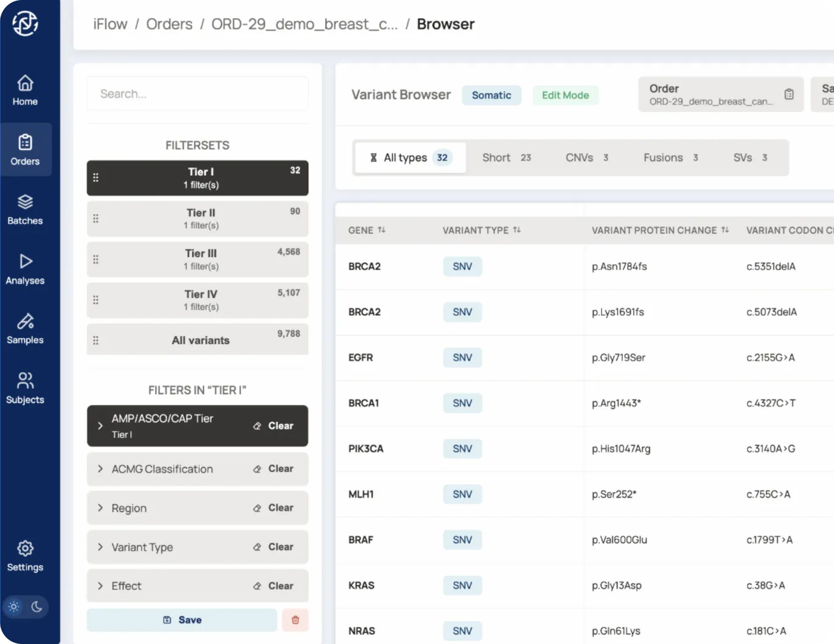Click the Somatic badge
Viewport: 834px width, 644px height.
pos(492,95)
